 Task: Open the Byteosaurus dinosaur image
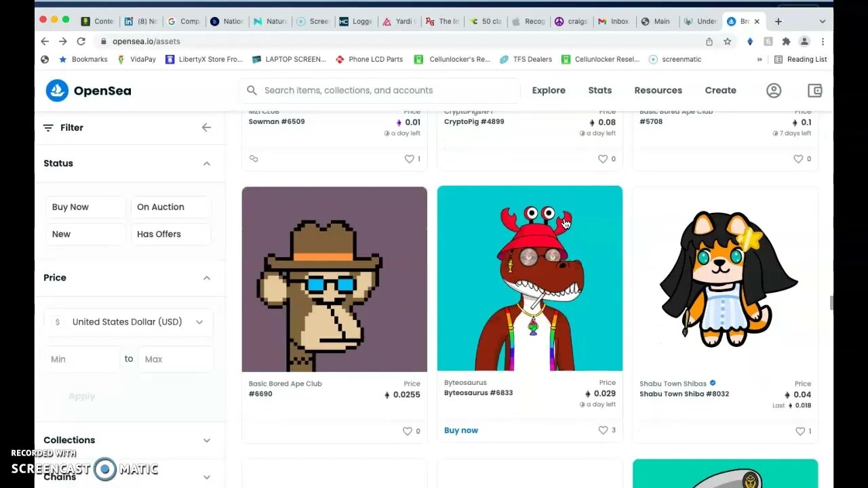(x=530, y=279)
